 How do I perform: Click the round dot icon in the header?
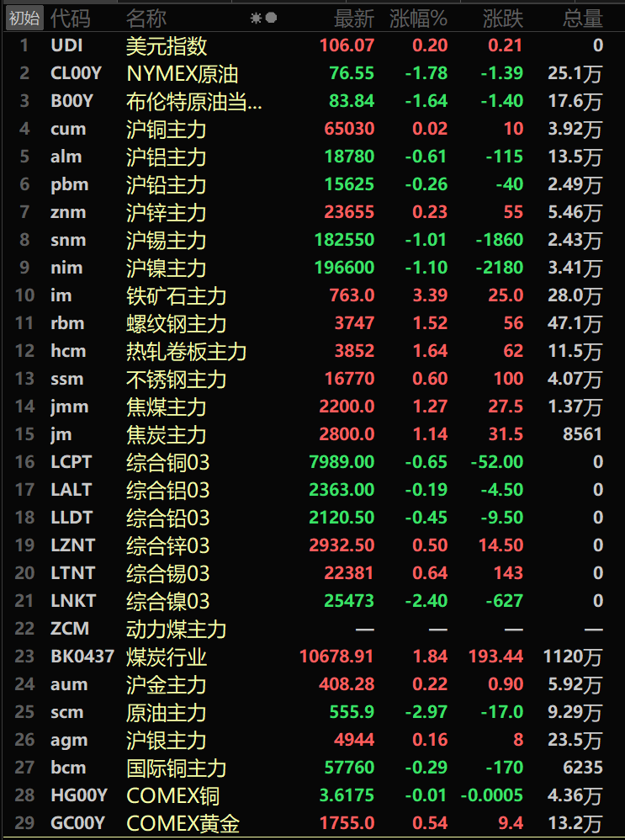click(272, 19)
